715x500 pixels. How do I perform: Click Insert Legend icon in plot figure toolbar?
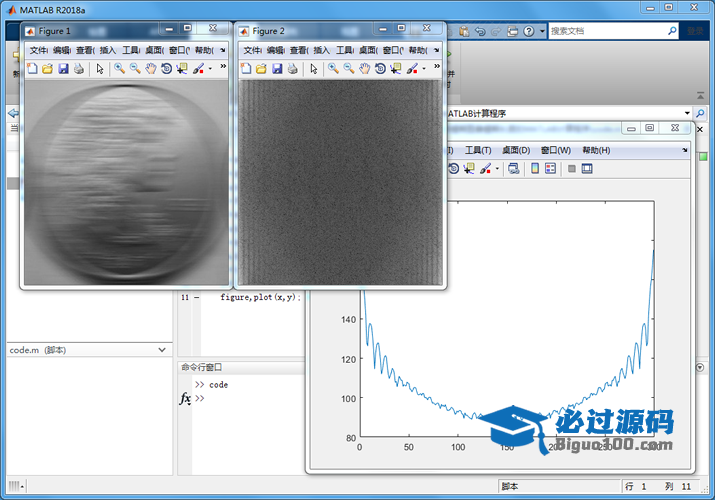tap(550, 168)
